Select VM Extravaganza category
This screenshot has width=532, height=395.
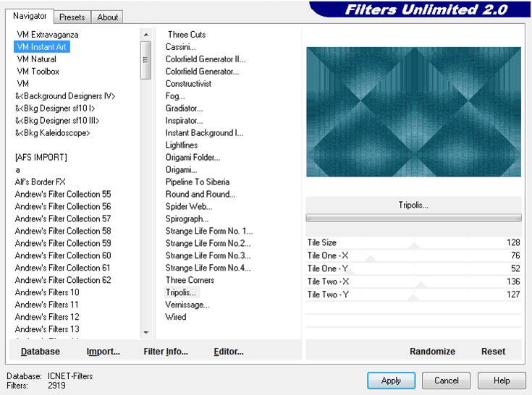point(48,35)
